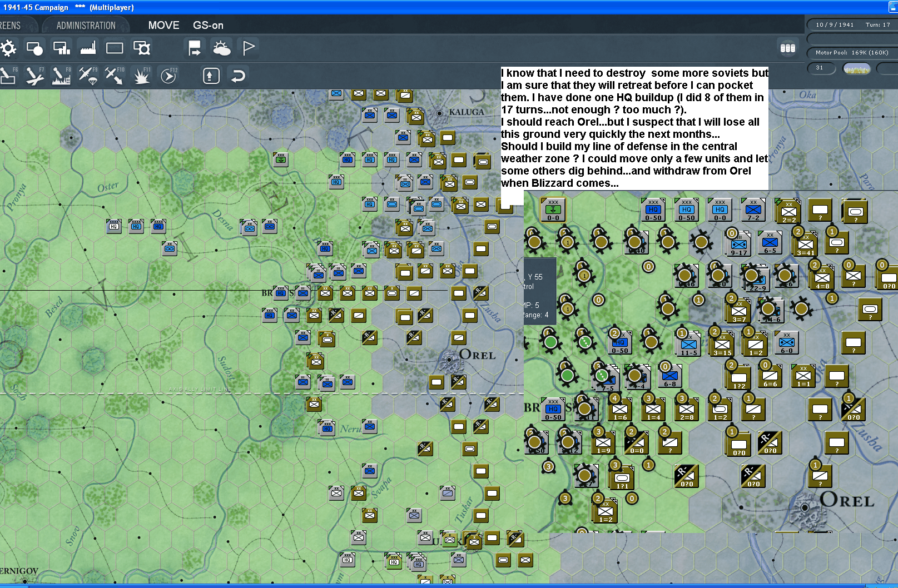Show weather with the sun-and-cloud icon
898x588 pixels.
click(x=221, y=48)
